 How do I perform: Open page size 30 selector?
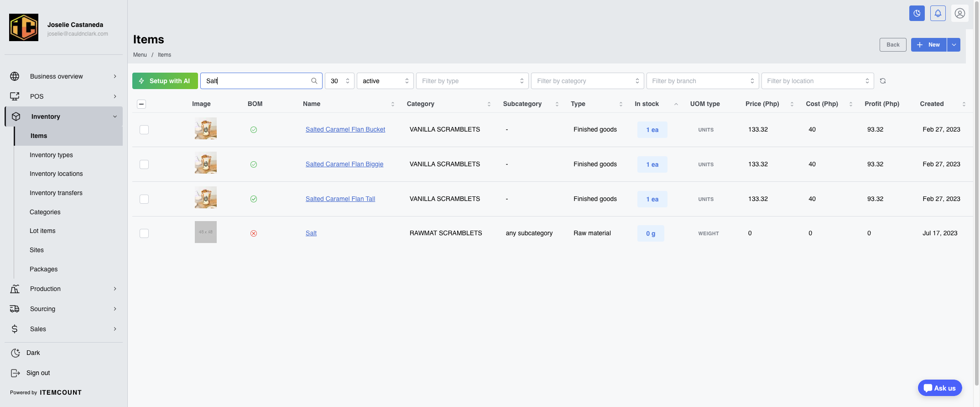tap(339, 81)
